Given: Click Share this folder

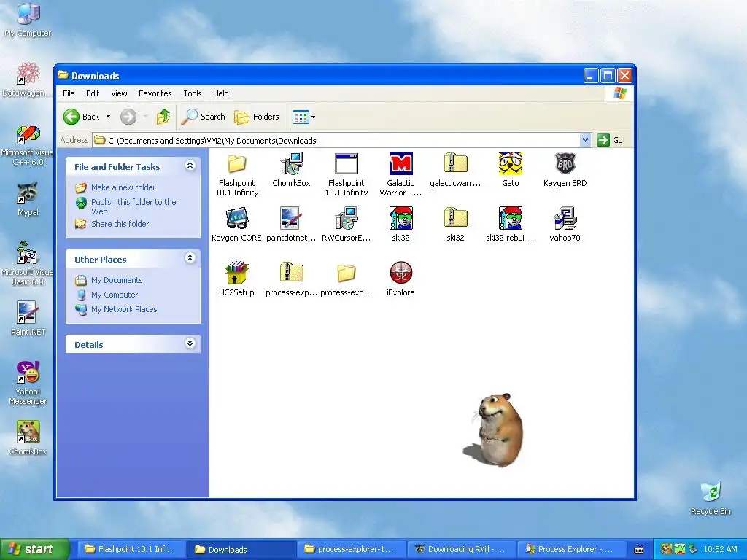Looking at the screenshot, I should pyautogui.click(x=120, y=223).
